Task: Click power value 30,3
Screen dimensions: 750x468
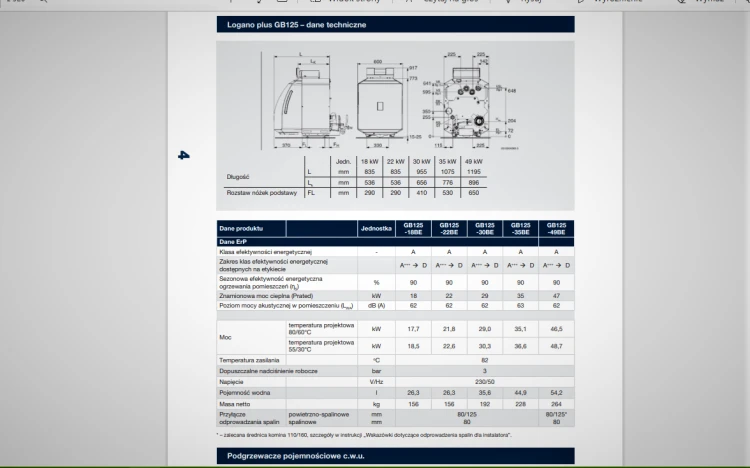Action: (485, 346)
